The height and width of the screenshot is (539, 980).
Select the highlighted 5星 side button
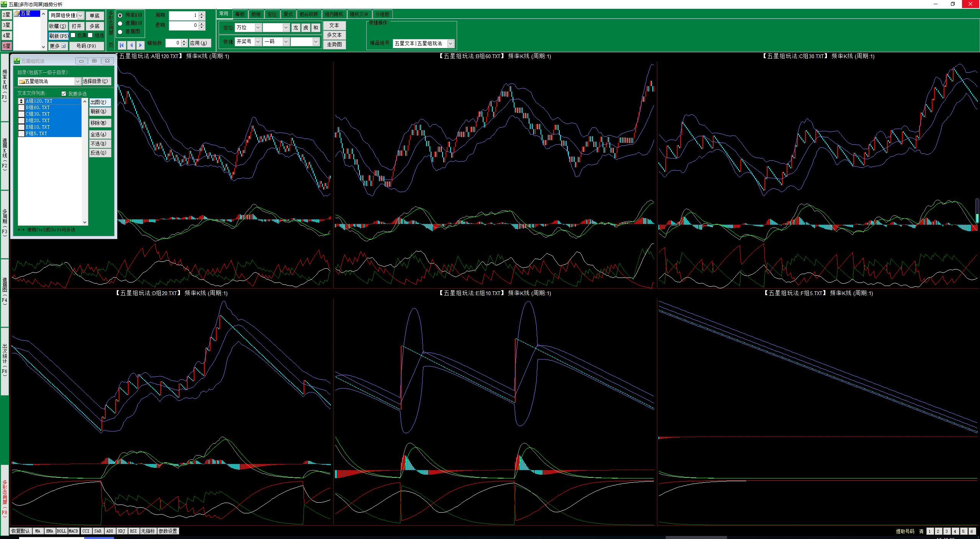coord(7,46)
